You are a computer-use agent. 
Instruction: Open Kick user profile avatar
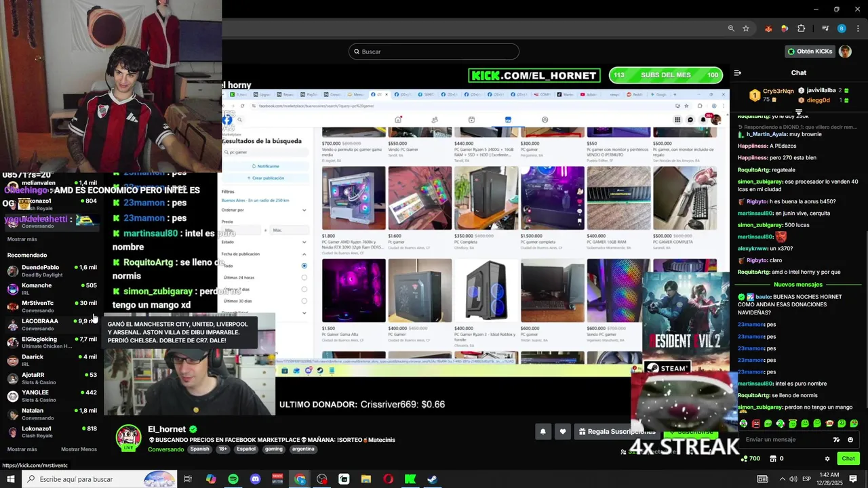[x=845, y=52]
